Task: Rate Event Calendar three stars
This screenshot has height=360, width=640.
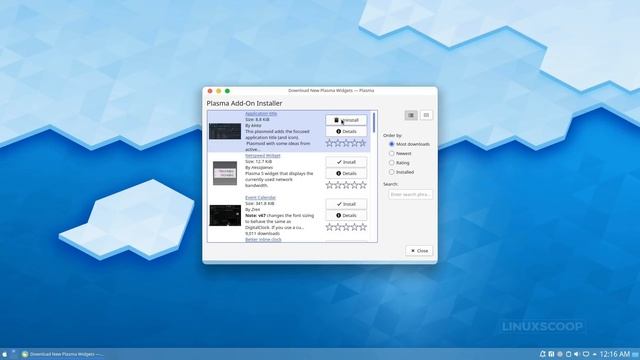Action: pos(346,227)
